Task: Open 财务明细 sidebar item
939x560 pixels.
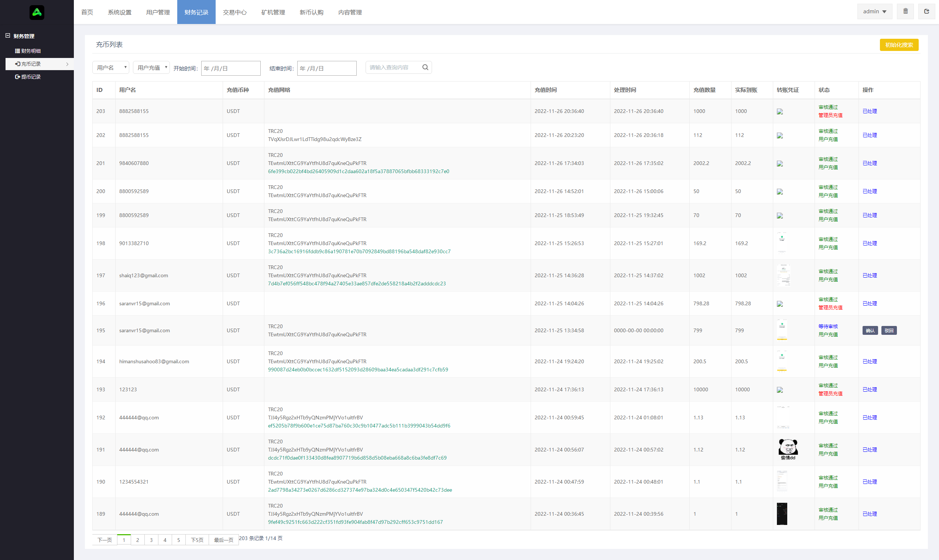Action: (x=31, y=51)
